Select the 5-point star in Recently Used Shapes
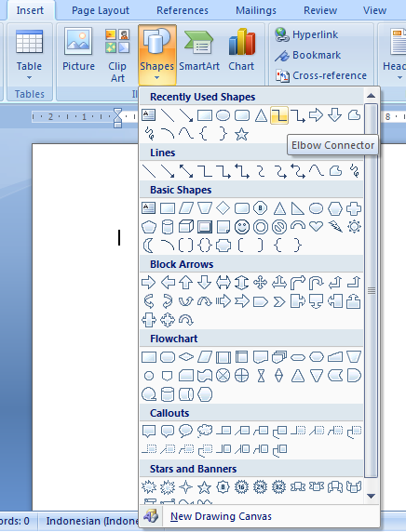This screenshot has width=406, height=532. coord(241,134)
